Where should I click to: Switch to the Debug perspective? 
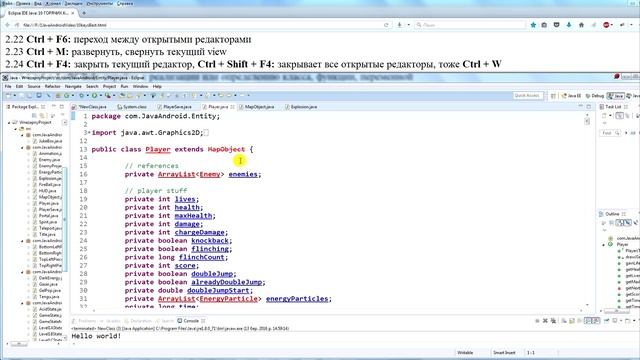click(x=595, y=96)
